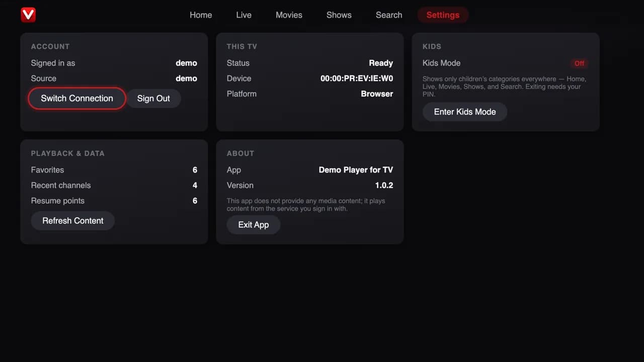
Task: Click the Source label in Account
Action: (44, 78)
